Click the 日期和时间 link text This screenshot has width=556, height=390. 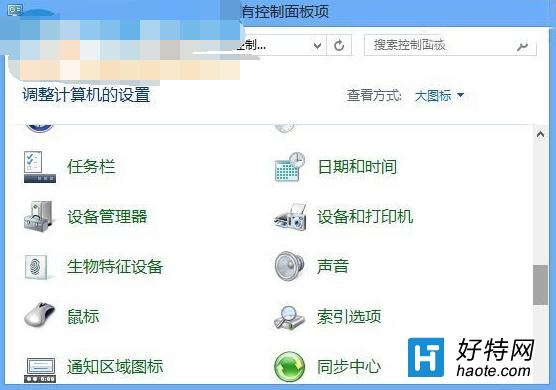coord(357,167)
